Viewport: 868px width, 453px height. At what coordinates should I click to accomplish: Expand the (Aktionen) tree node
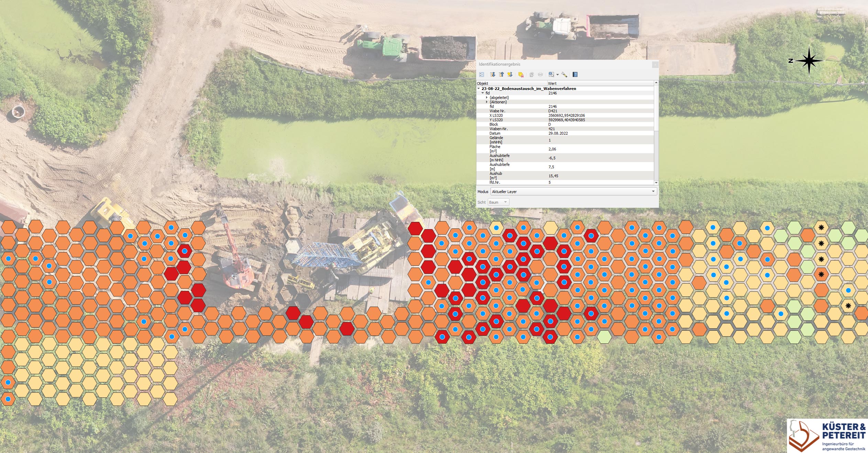[487, 102]
